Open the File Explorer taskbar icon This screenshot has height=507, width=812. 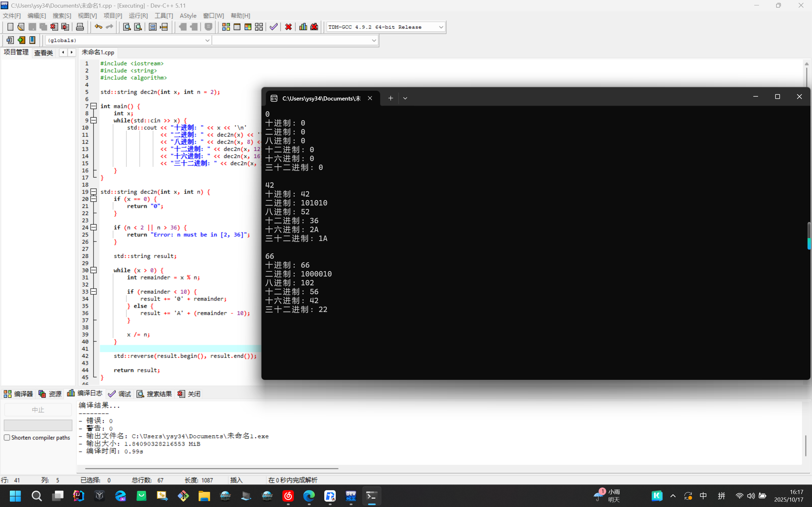(204, 496)
